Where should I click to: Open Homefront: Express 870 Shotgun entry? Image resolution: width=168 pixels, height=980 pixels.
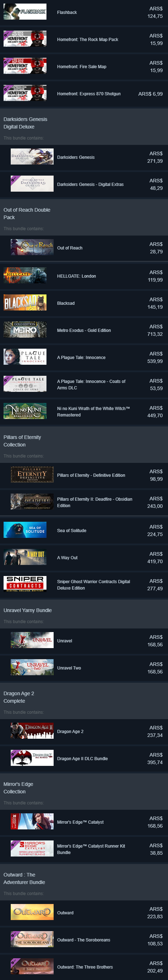(84, 94)
